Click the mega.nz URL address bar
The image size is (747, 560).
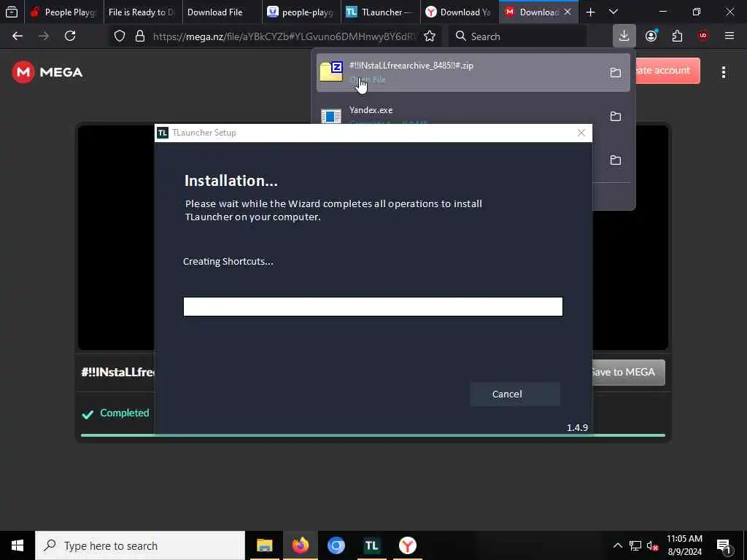click(285, 36)
